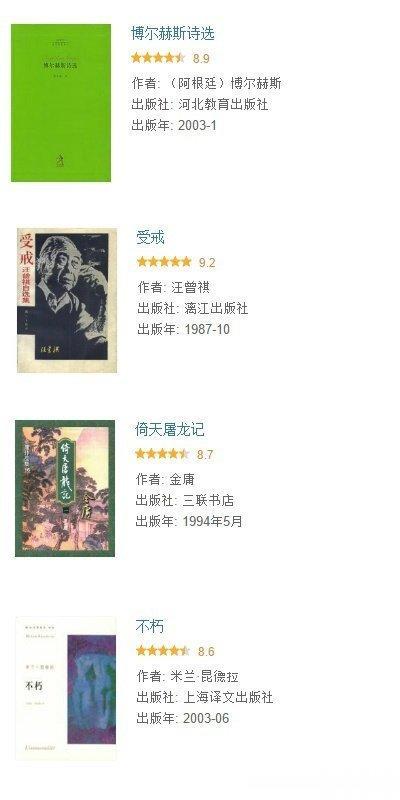
Task: Click the green 博尔赫斯诗选 book cover
Action: coord(61,103)
